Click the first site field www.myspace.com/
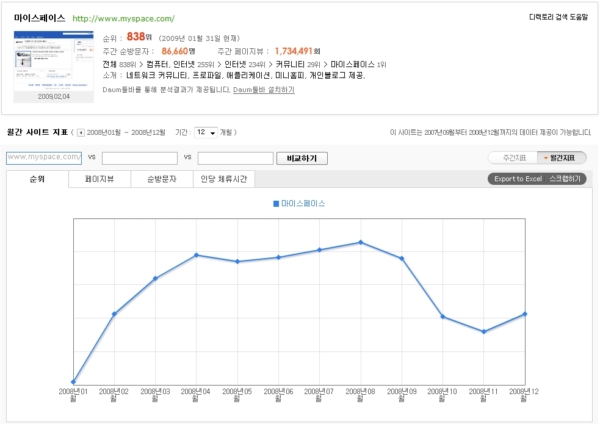 [x=44, y=158]
